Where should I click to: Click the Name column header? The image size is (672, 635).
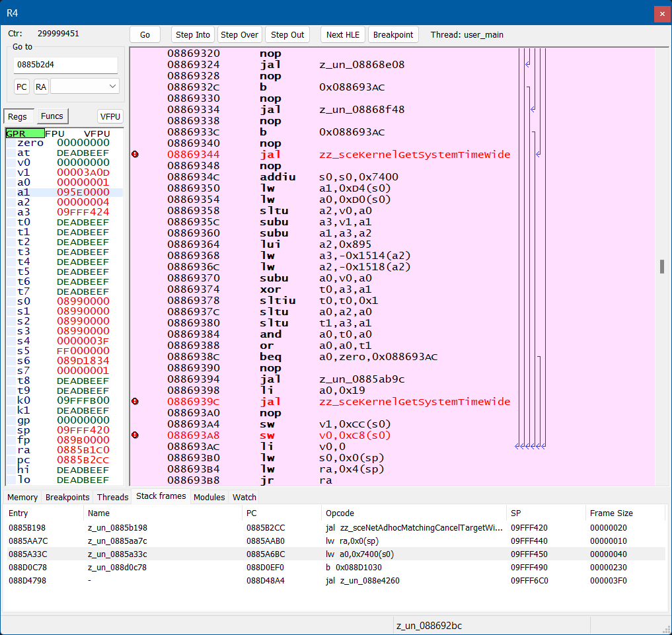click(x=163, y=513)
